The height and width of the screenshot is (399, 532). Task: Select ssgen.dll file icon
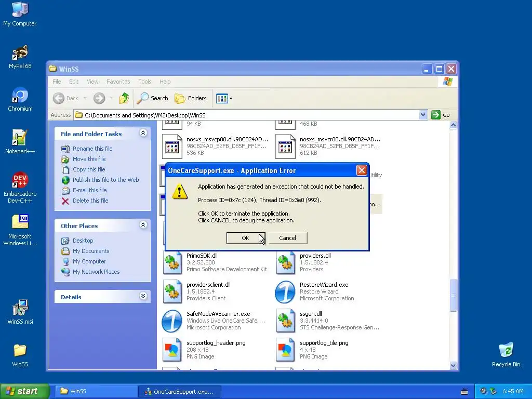point(285,321)
